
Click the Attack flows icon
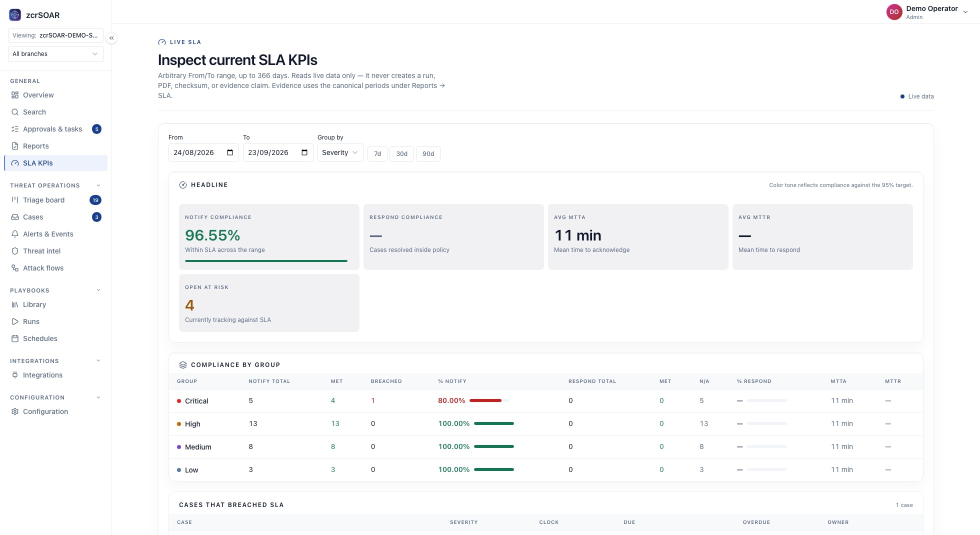coord(15,268)
